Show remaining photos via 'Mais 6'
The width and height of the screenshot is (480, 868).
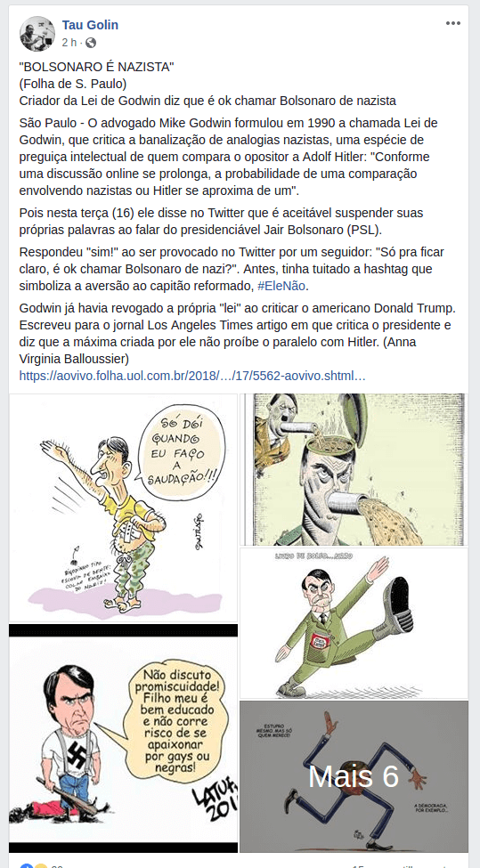tap(354, 776)
